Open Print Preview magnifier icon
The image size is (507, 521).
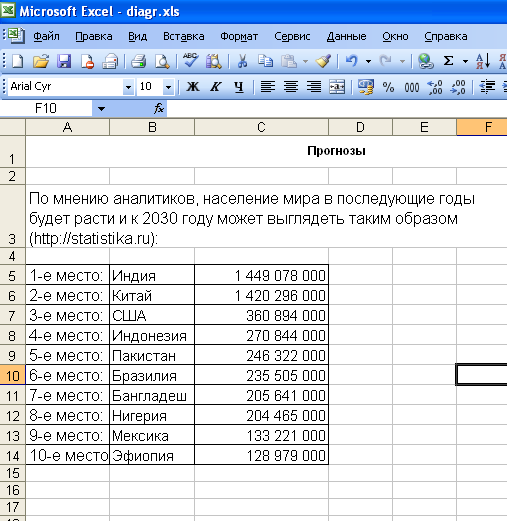pos(162,61)
